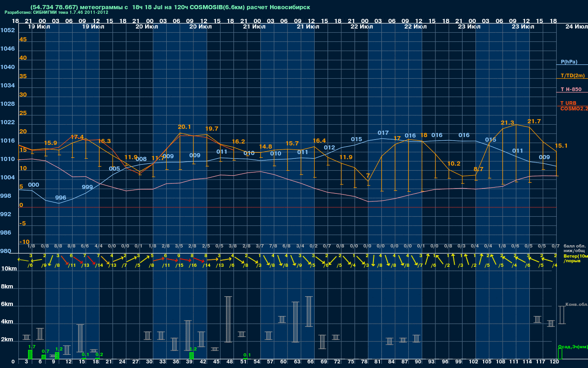This screenshot has width=588, height=368.
Task: Click the 21.7 temperature peak label
Action: coord(534,121)
